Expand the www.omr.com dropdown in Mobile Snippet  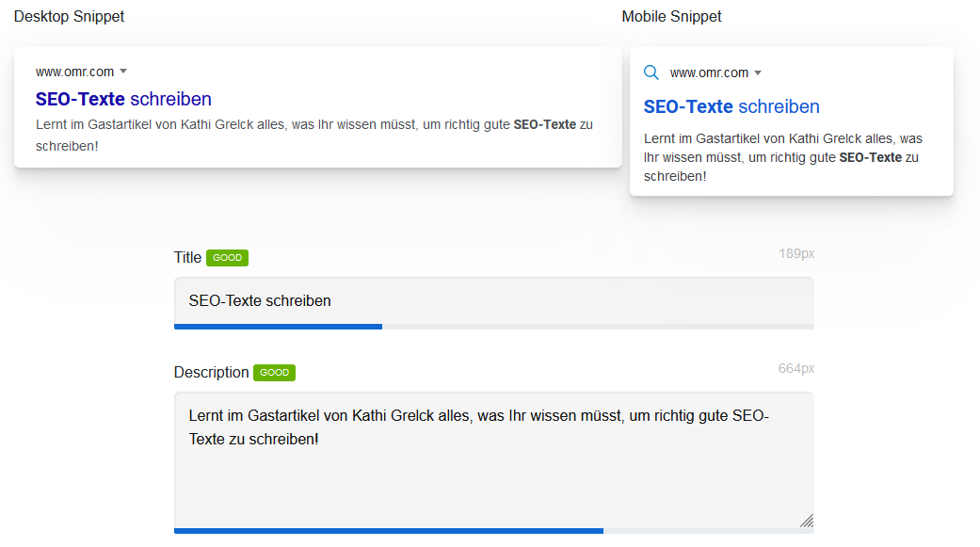(x=760, y=72)
